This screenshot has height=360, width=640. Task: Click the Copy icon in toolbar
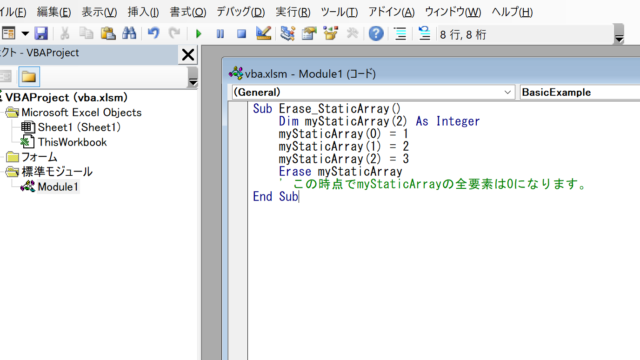click(86, 33)
